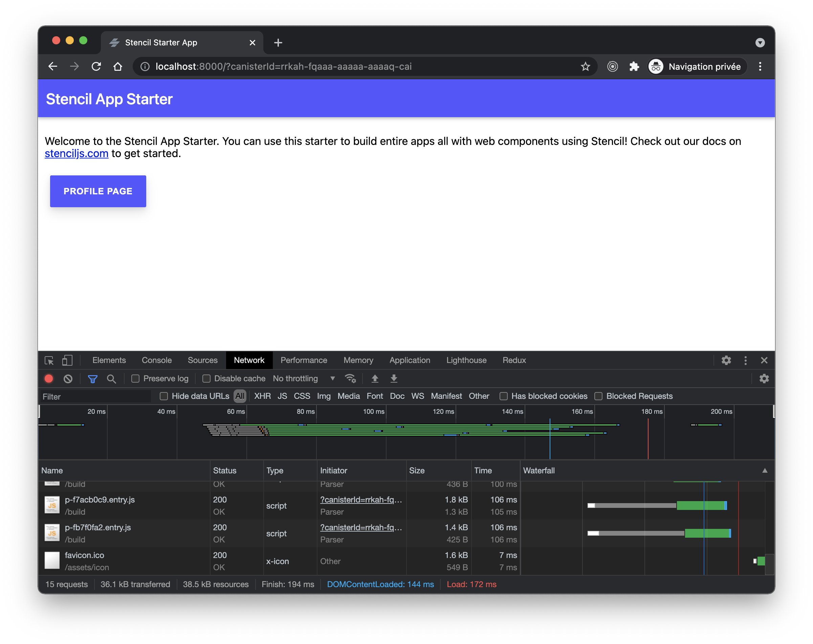Export HAR with the download arrow
This screenshot has width=813, height=644.
click(394, 379)
